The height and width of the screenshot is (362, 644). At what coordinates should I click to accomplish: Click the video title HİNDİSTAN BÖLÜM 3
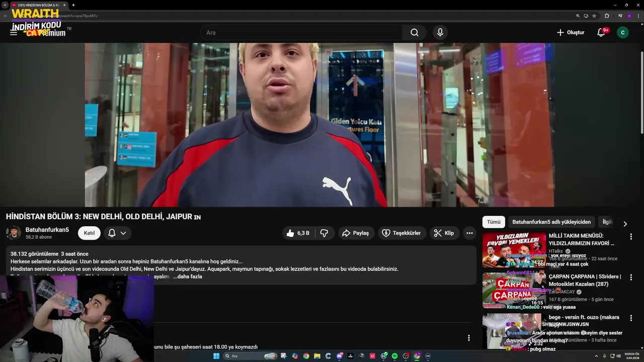103,217
